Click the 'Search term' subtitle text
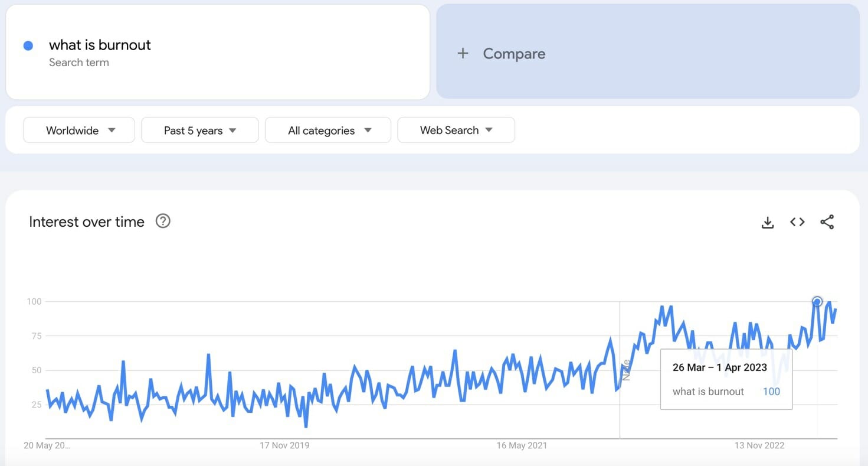868x466 pixels. pyautogui.click(x=79, y=63)
